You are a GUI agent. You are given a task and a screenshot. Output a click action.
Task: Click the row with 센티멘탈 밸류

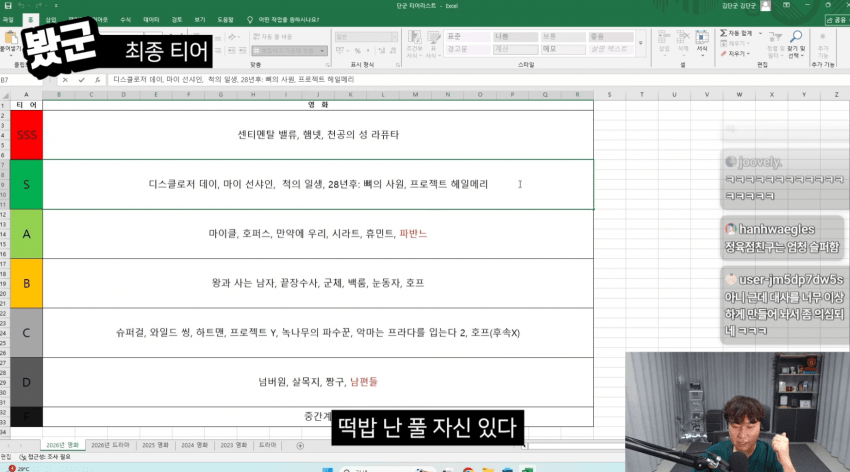pyautogui.click(x=318, y=135)
